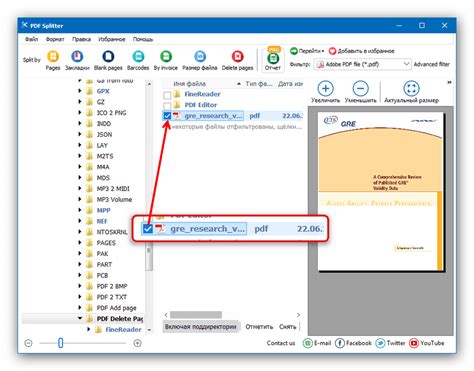This screenshot has height=371, width=474.
Task: Open the Twitter link icon
Action: (380, 343)
